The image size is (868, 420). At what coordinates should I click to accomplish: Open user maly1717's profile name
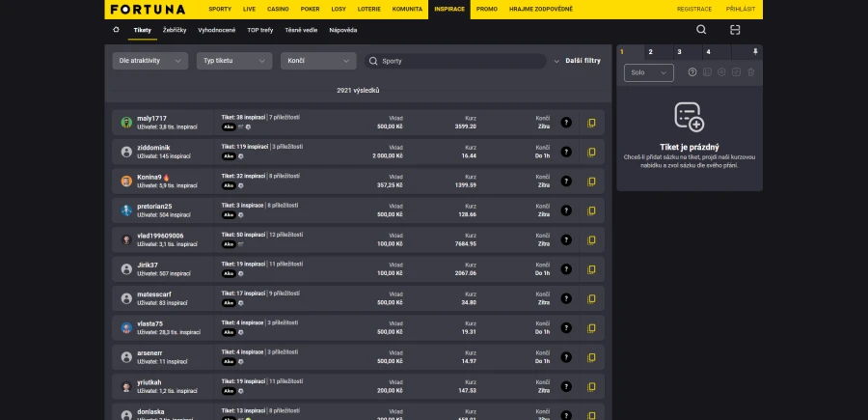(151, 119)
